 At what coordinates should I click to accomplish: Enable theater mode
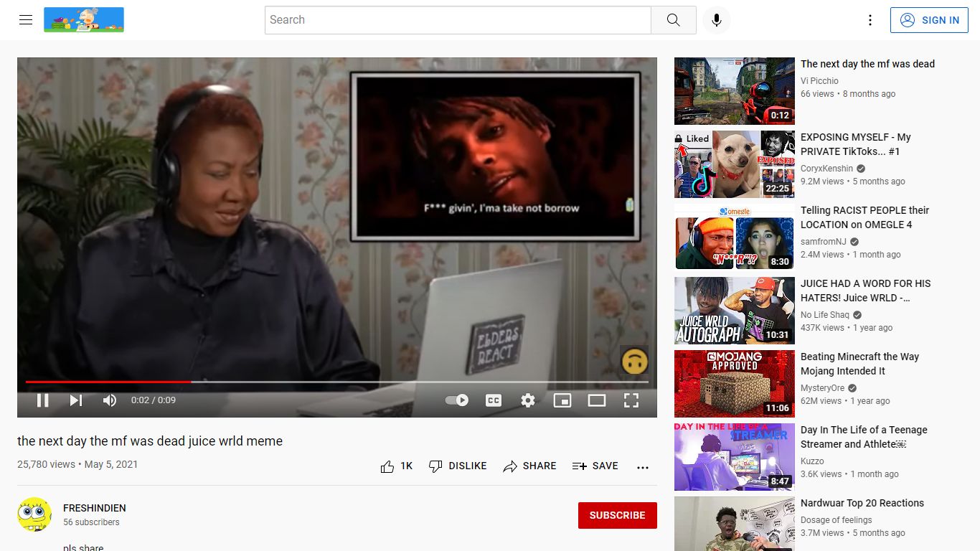(597, 400)
